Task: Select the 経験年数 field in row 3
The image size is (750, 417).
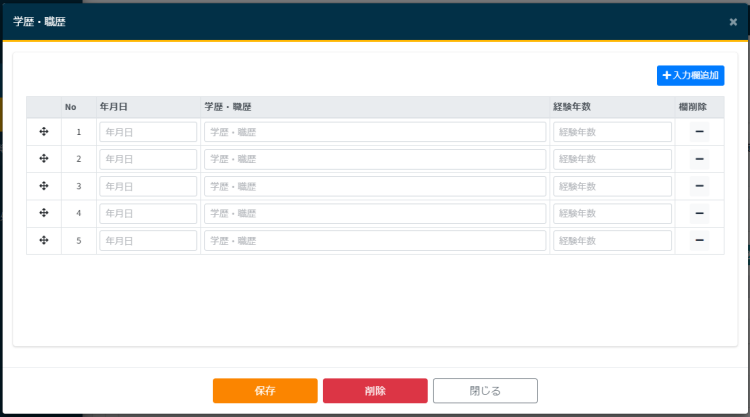Action: coord(612,186)
